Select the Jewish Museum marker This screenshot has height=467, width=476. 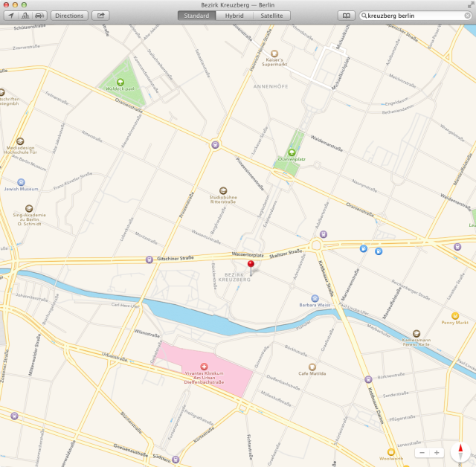(x=21, y=182)
